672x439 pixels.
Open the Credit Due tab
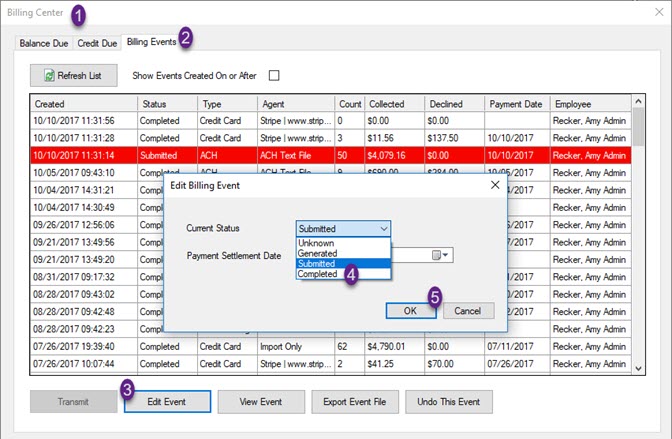97,44
